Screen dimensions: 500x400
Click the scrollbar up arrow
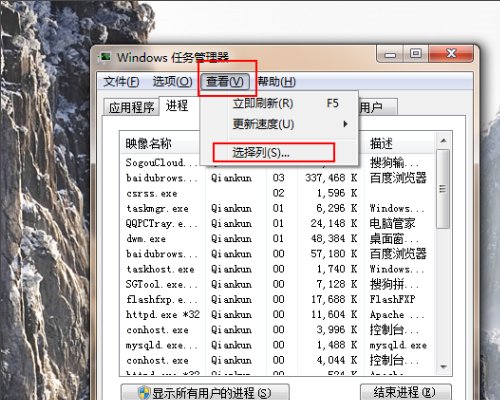[443, 141]
